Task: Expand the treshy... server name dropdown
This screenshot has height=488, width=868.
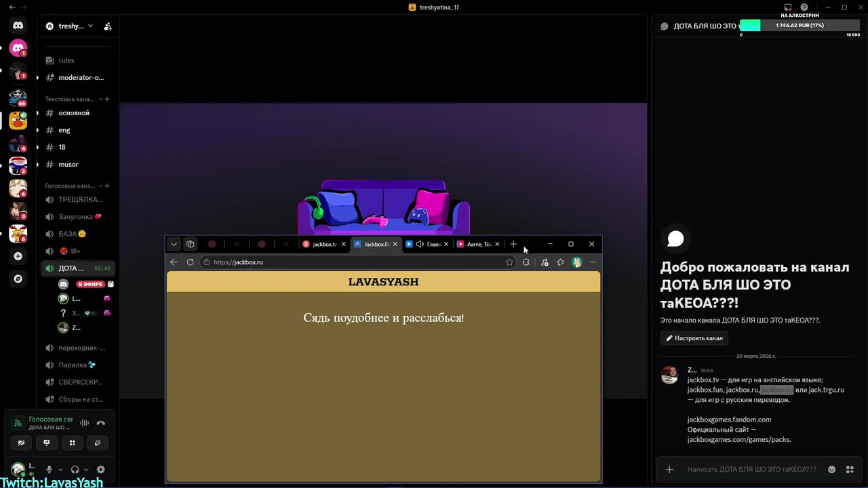Action: click(71, 26)
